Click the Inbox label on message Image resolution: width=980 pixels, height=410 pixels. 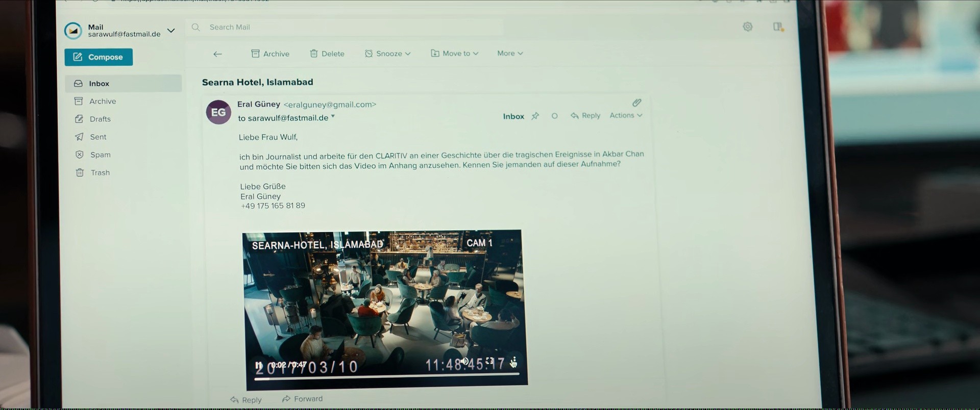(513, 116)
